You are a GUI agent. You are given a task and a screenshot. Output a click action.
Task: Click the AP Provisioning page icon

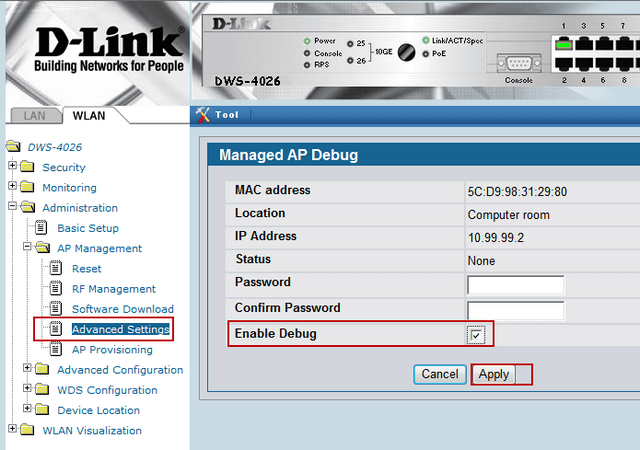pyautogui.click(x=56, y=350)
